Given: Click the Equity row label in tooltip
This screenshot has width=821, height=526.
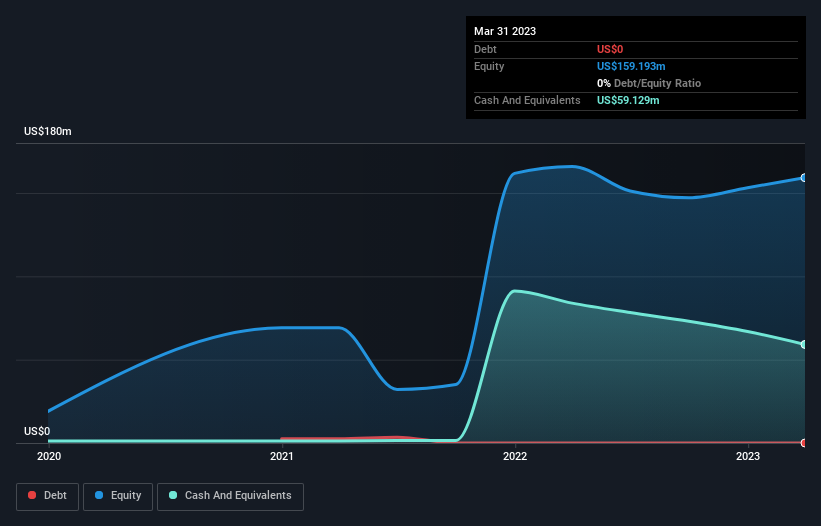Looking at the screenshot, I should click(x=489, y=66).
